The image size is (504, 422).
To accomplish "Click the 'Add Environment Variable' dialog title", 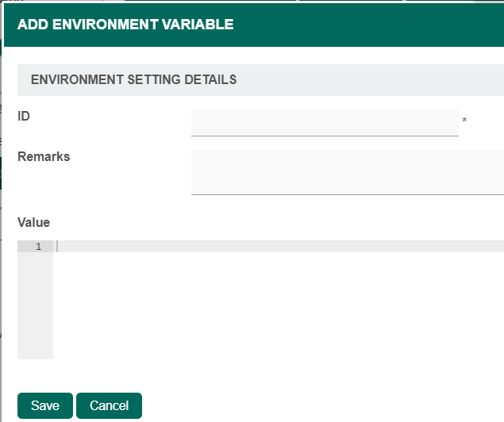I will click(125, 25).
